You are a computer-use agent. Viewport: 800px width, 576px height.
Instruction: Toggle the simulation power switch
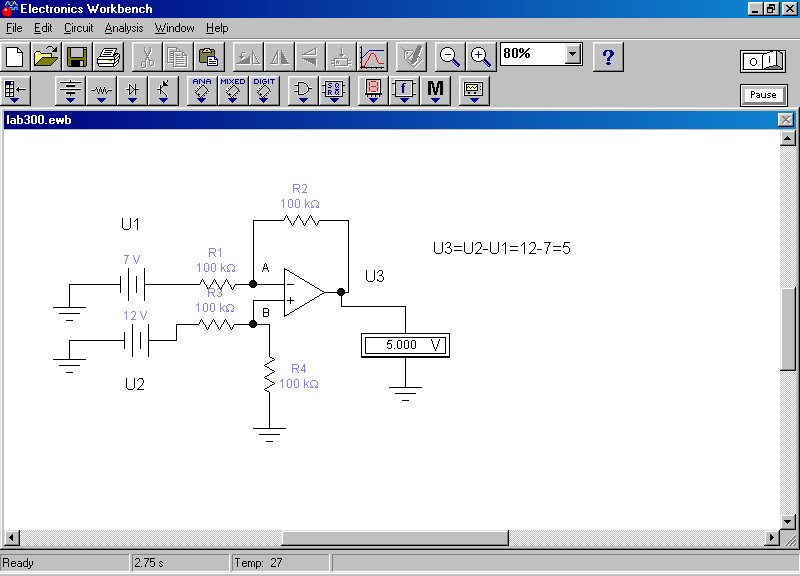(x=763, y=61)
